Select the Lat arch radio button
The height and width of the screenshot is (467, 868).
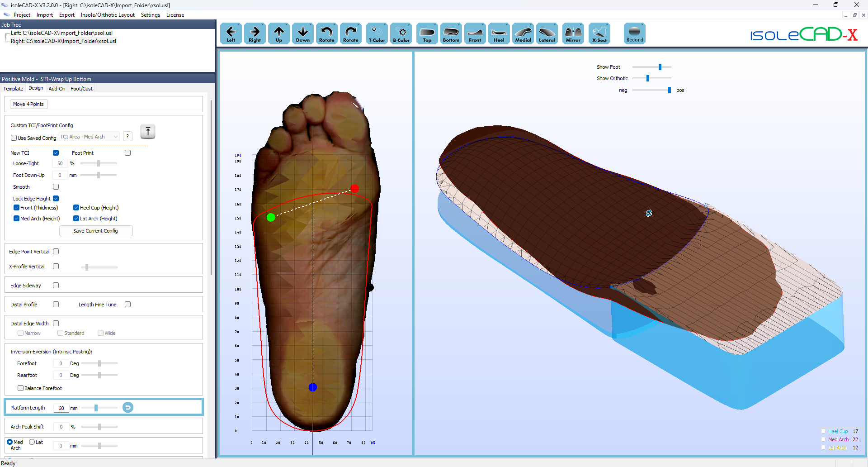click(31, 442)
